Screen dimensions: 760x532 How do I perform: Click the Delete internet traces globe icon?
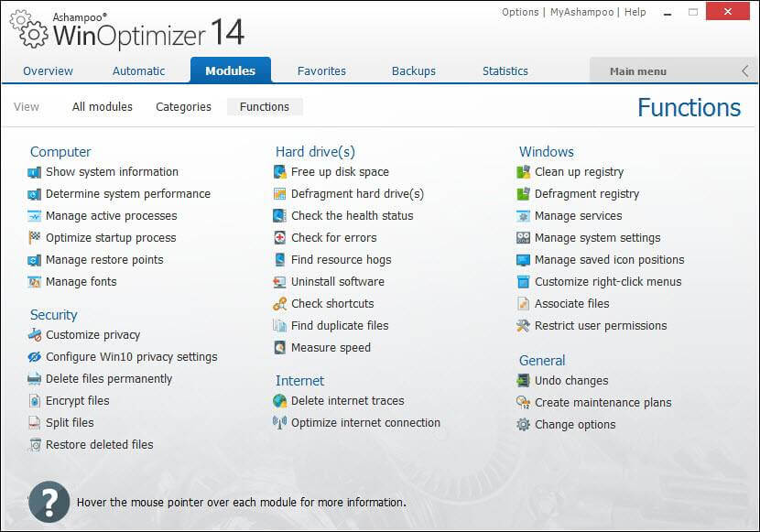pos(279,401)
